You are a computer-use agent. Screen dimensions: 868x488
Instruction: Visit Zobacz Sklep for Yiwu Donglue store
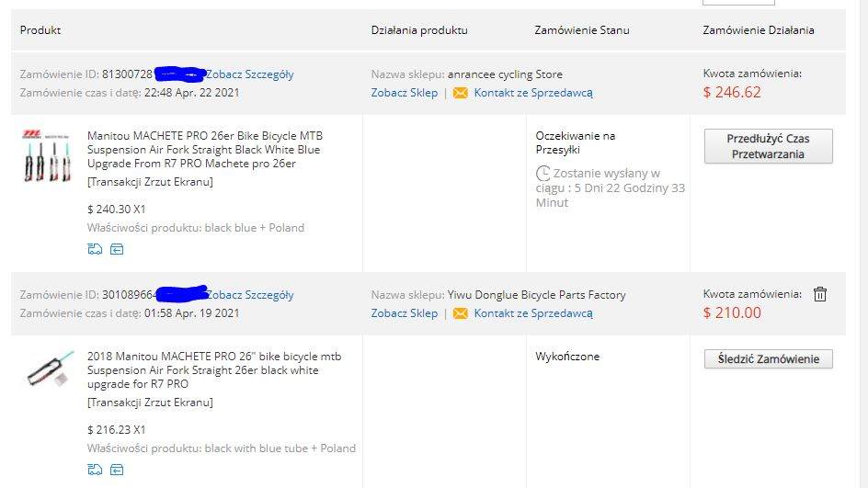pos(405,313)
